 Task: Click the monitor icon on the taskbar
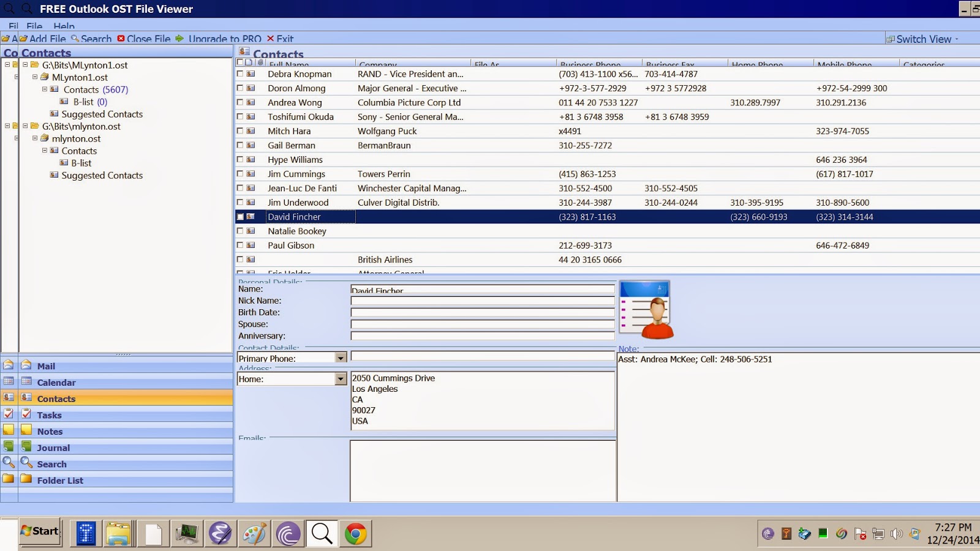[187, 534]
